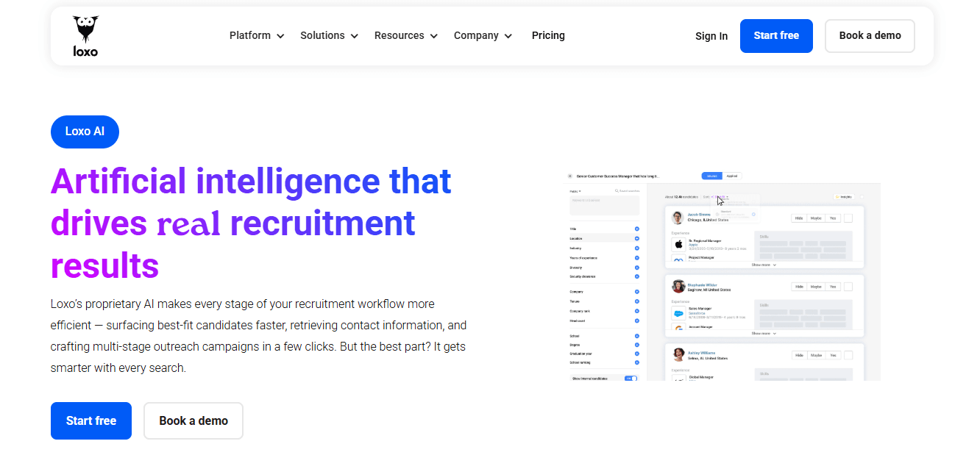Add a Security clearance filter
Screen dimensions: 980x455
[637, 276]
